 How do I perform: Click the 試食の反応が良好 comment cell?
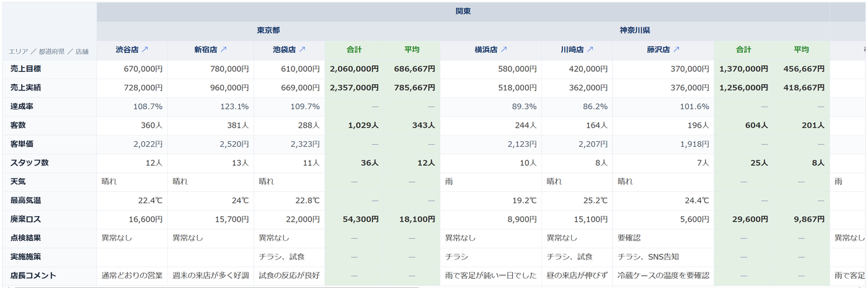289,276
